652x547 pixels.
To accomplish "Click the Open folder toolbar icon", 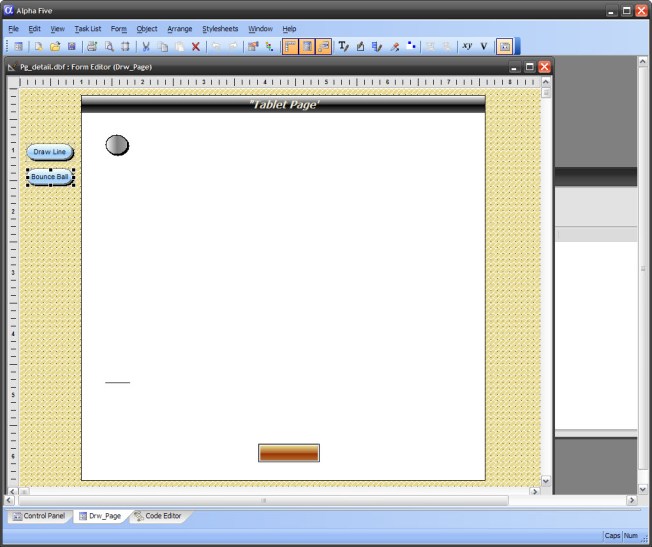I will click(55, 47).
